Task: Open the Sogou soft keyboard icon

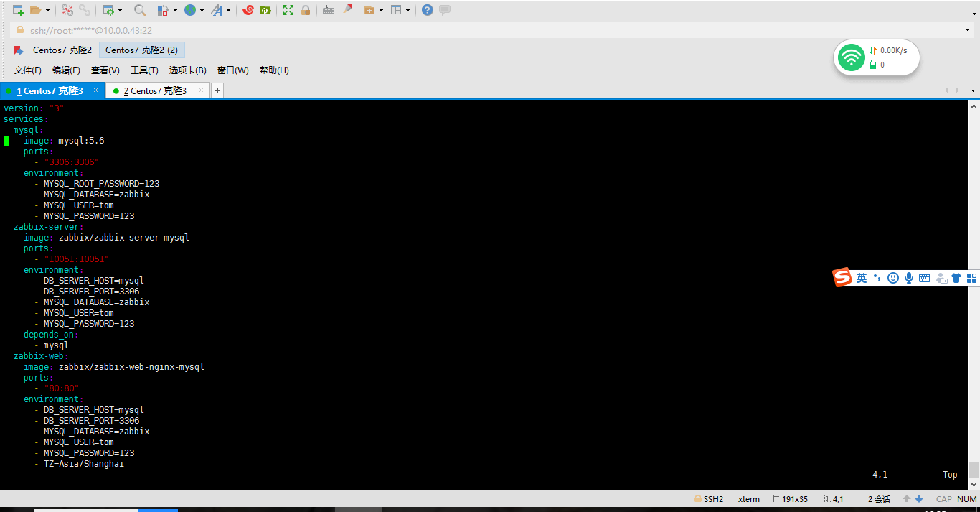Action: (x=925, y=278)
